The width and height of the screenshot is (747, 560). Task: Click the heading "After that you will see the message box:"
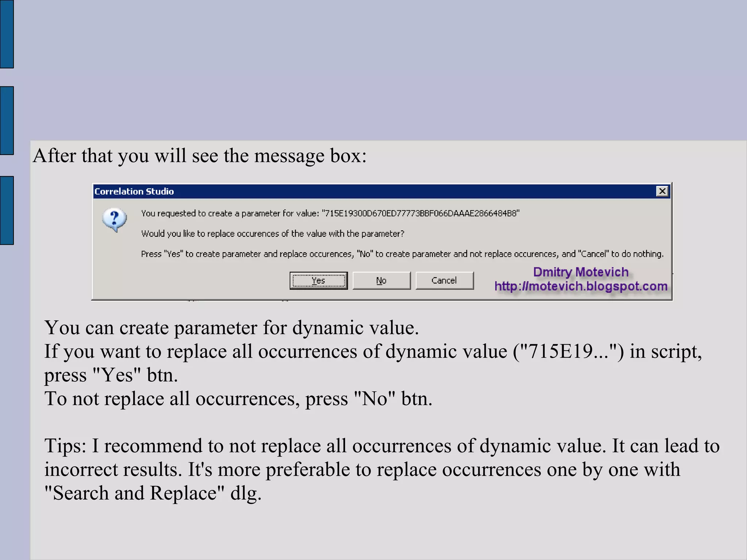click(x=200, y=156)
